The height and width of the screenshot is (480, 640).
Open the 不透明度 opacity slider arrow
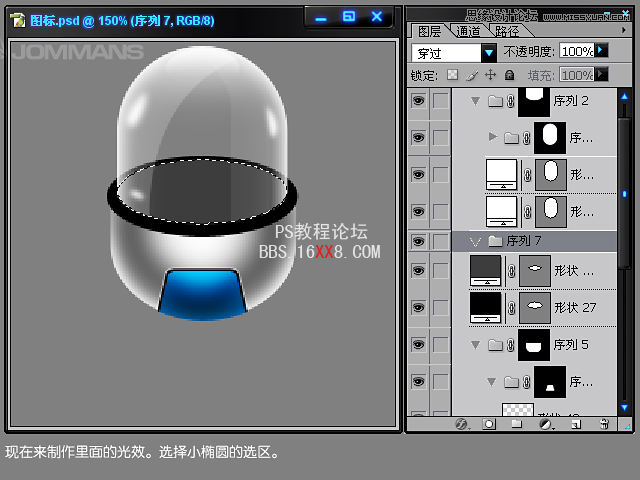coord(601,51)
